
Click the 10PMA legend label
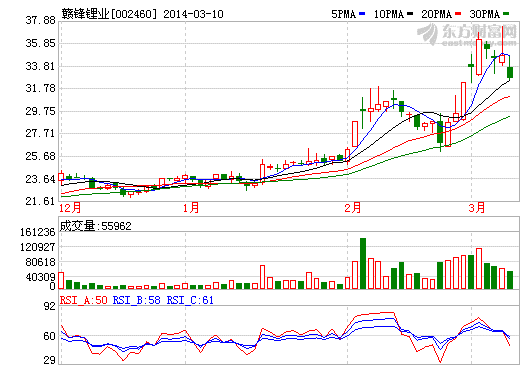click(x=389, y=14)
